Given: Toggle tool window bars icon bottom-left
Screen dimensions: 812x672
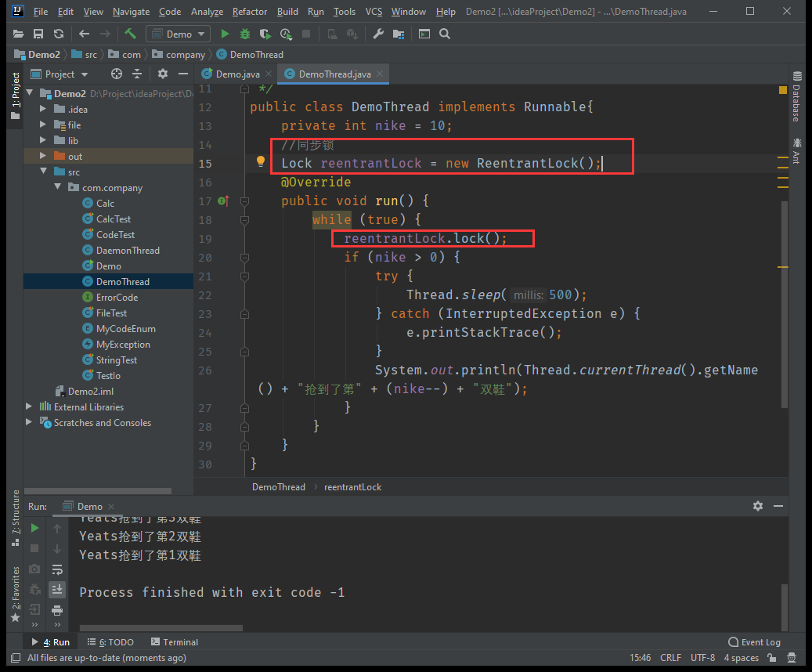Looking at the screenshot, I should pyautogui.click(x=16, y=657).
